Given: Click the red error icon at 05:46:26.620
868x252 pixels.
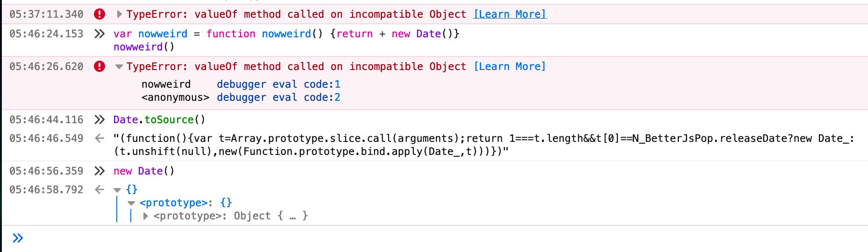Looking at the screenshot, I should tap(100, 67).
